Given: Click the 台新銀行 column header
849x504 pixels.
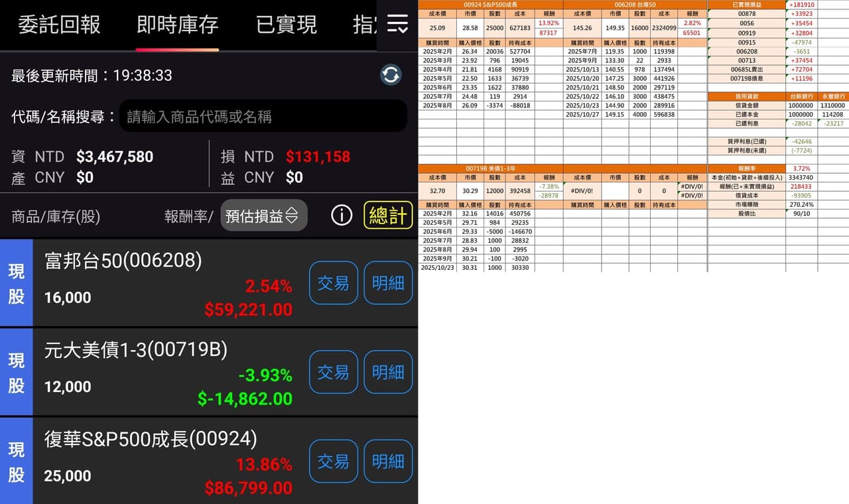Looking at the screenshot, I should coord(802,96).
